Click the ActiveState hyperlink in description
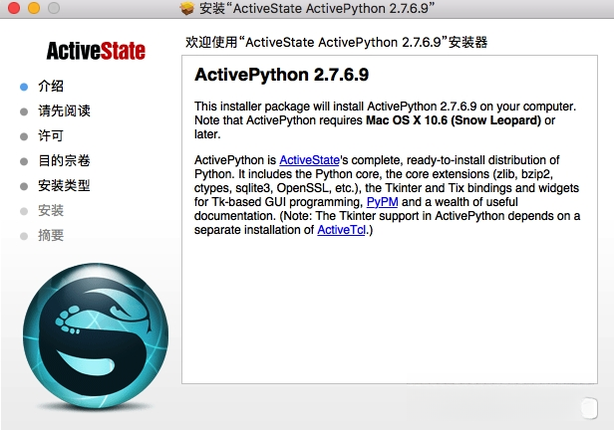Screen dimensions: 614x430 [x=309, y=160]
